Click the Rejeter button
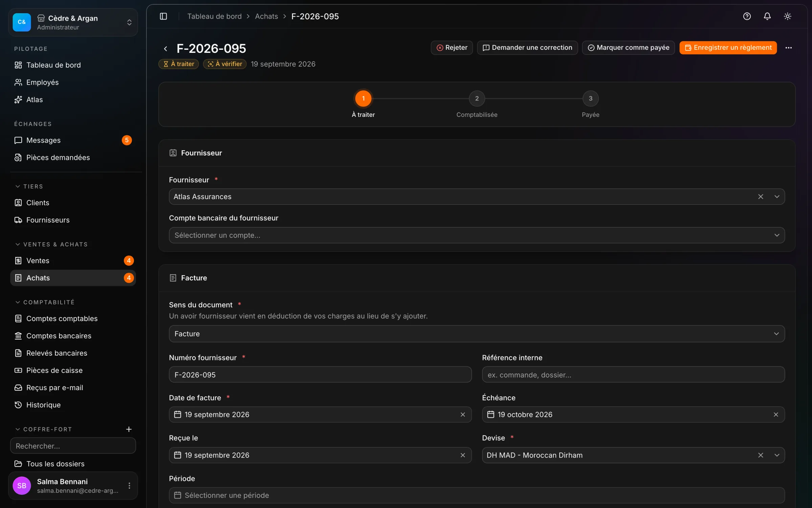The image size is (812, 508). point(452,48)
